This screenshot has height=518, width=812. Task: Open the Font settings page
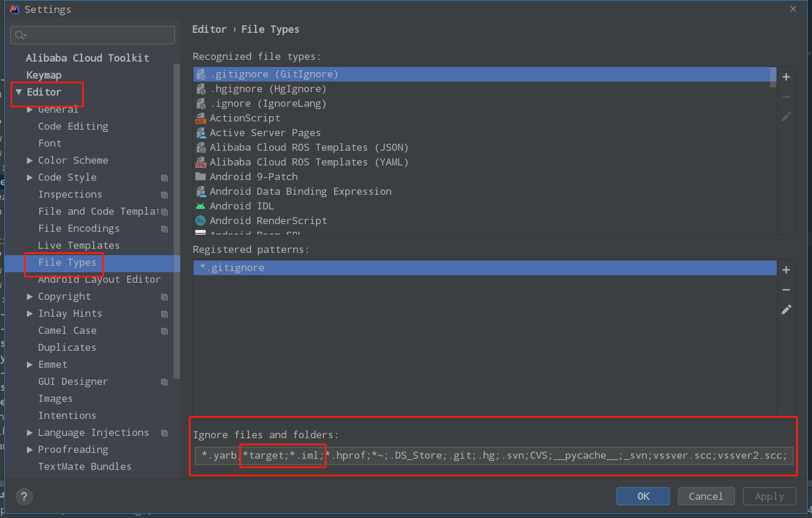pos(50,144)
